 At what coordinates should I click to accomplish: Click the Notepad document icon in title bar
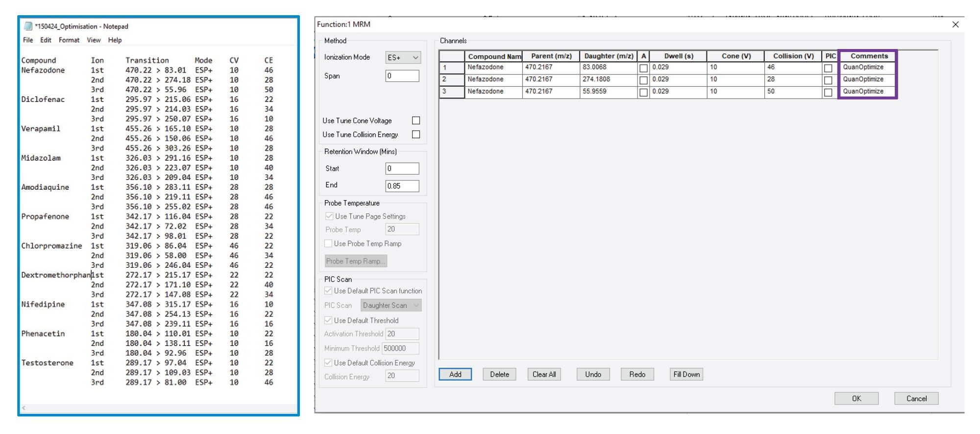28,26
